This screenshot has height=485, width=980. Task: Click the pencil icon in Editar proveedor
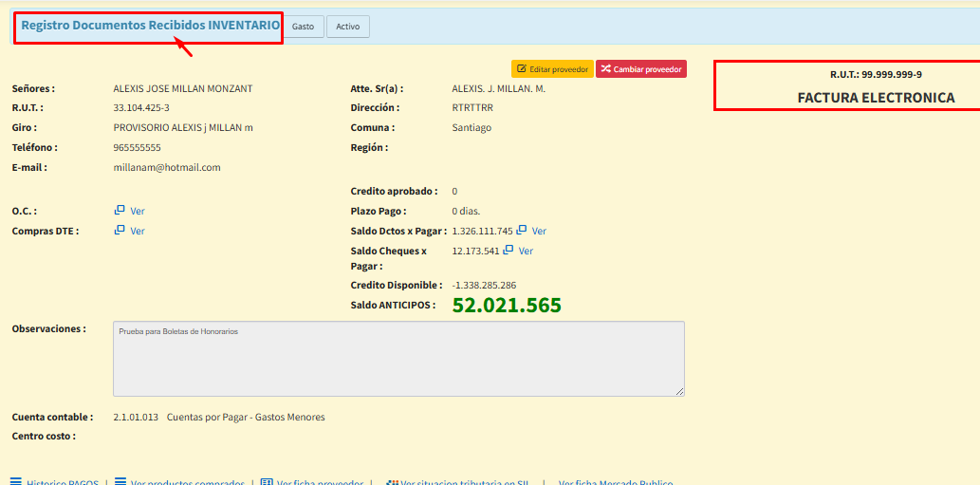[521, 68]
